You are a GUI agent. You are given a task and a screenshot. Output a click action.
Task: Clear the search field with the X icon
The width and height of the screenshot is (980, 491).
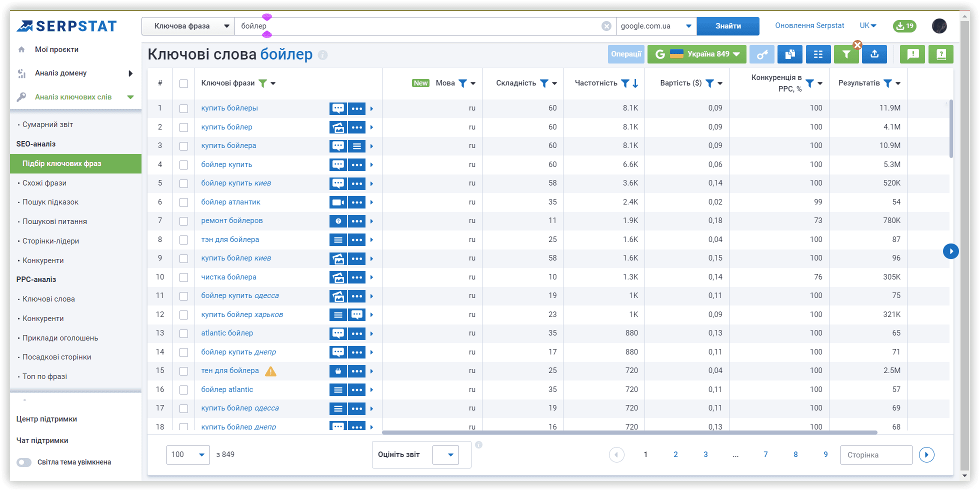[606, 26]
